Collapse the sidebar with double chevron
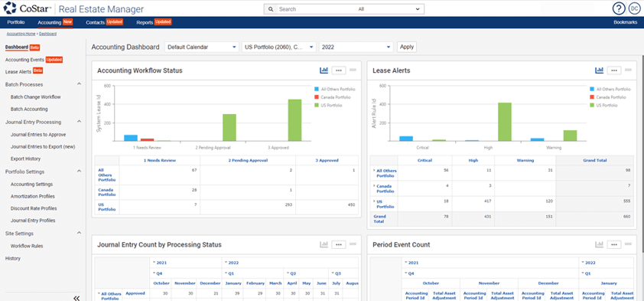Viewport: 644px width, 301px height. (76, 298)
